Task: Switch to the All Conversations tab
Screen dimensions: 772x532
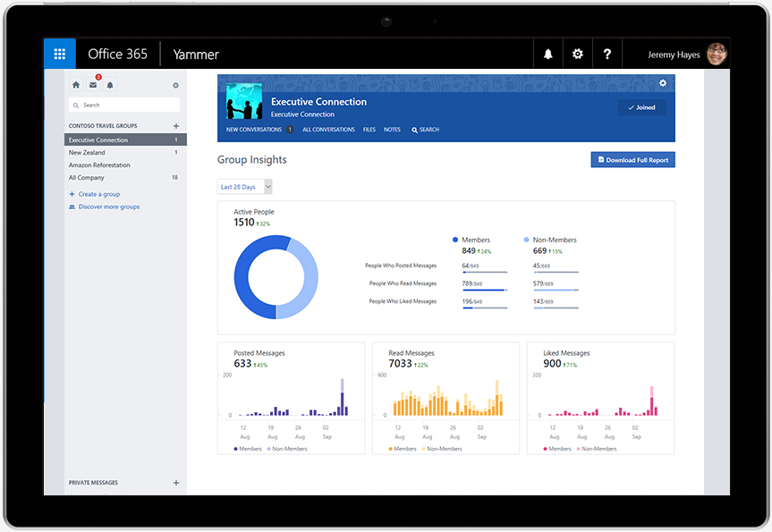Action: click(x=328, y=130)
